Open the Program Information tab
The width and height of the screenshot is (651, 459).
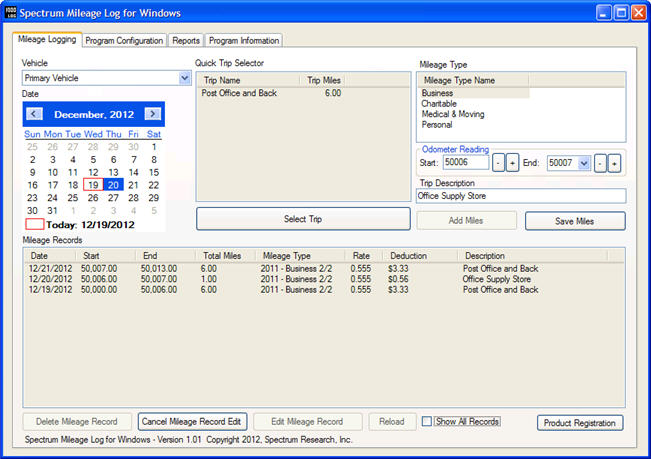[244, 41]
